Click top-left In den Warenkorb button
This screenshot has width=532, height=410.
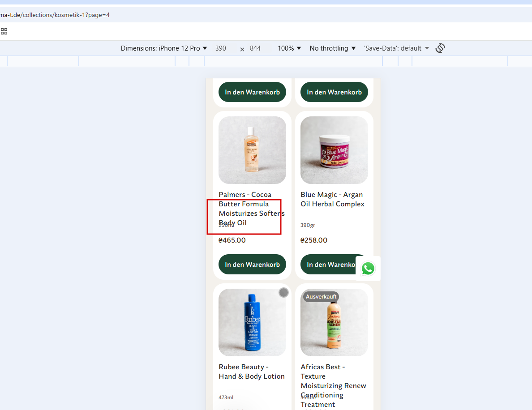252,92
